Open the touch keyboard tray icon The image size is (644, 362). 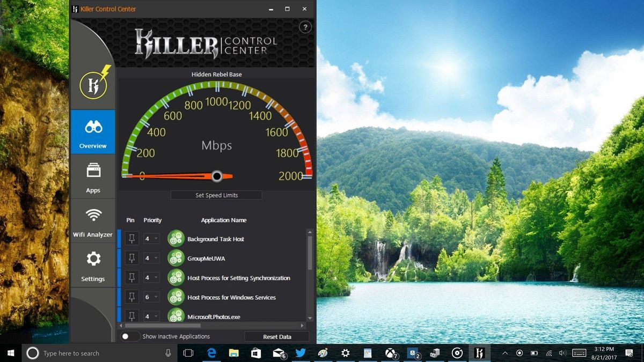pyautogui.click(x=579, y=353)
